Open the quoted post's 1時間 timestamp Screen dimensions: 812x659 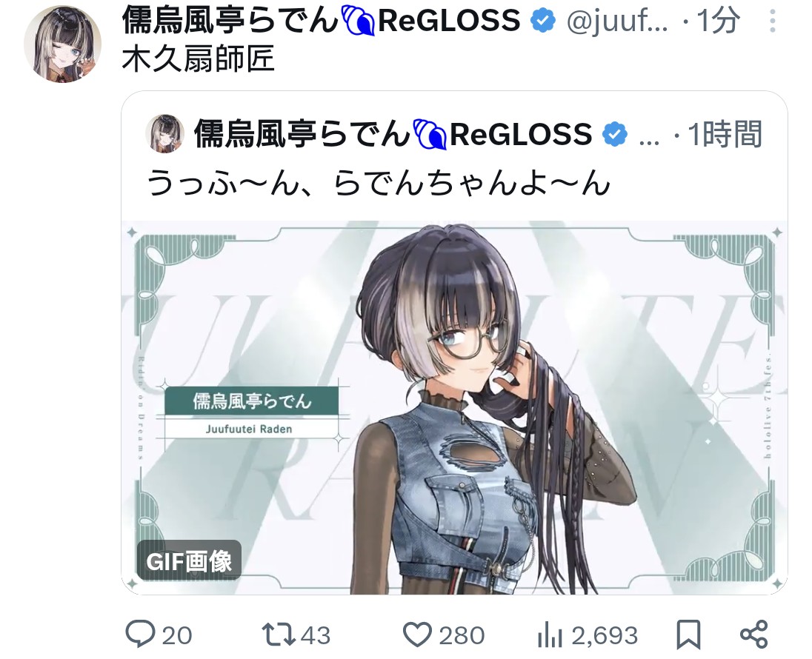pyautogui.click(x=725, y=134)
